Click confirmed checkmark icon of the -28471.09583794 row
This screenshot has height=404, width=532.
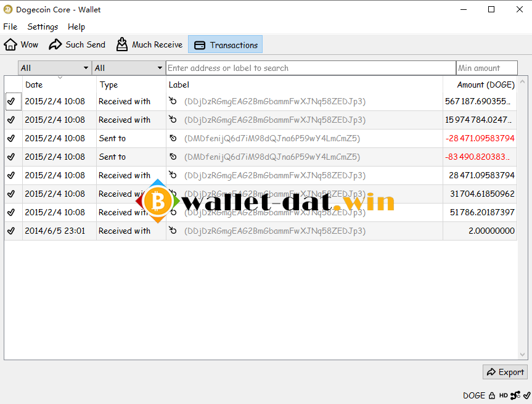(11, 138)
